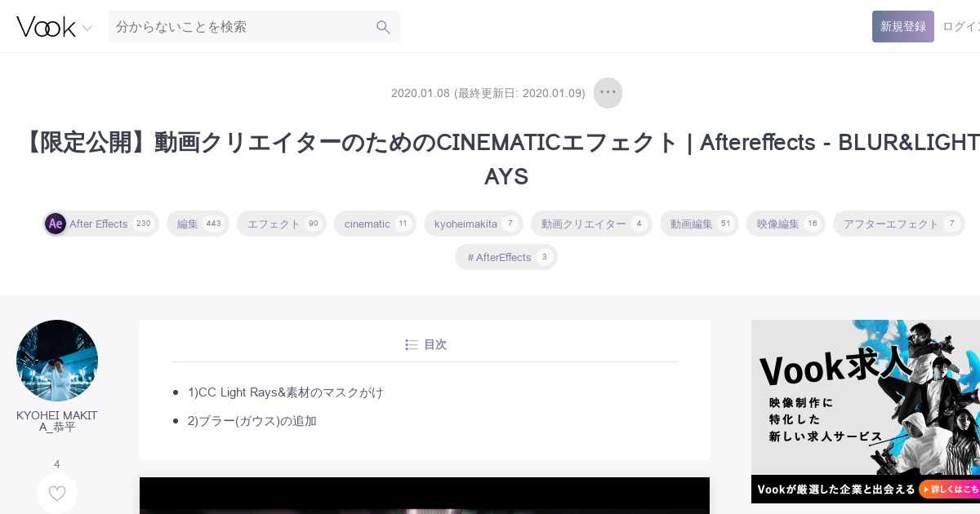Click the 目次 list icon

click(412, 345)
